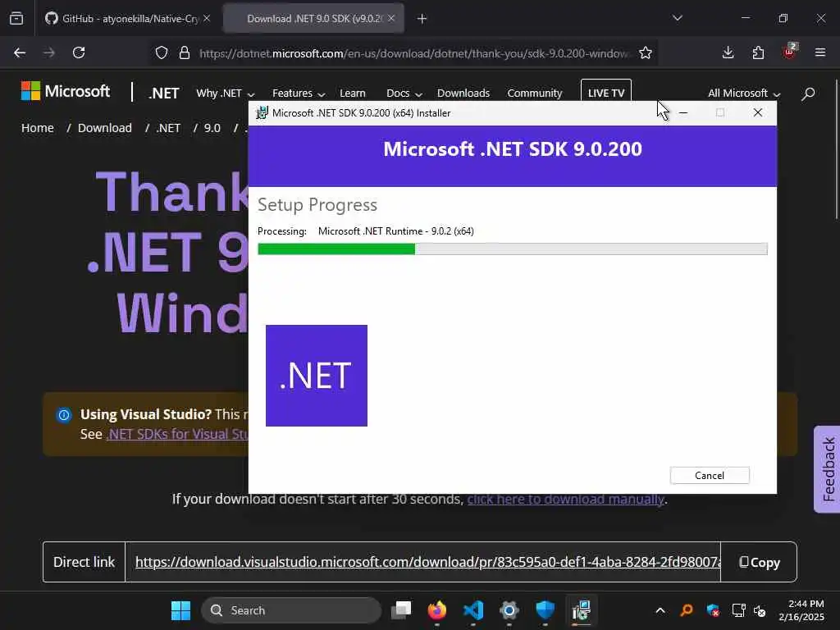This screenshot has width=840, height=630.
Task: Open Windows Security shield taskbar icon
Action: point(545,610)
